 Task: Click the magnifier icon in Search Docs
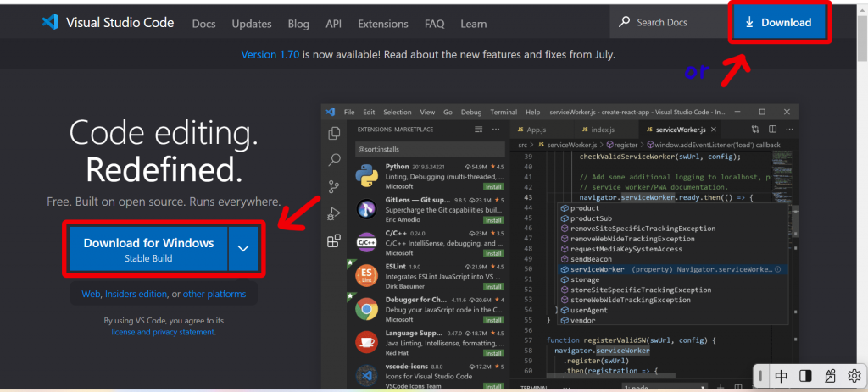tap(624, 22)
